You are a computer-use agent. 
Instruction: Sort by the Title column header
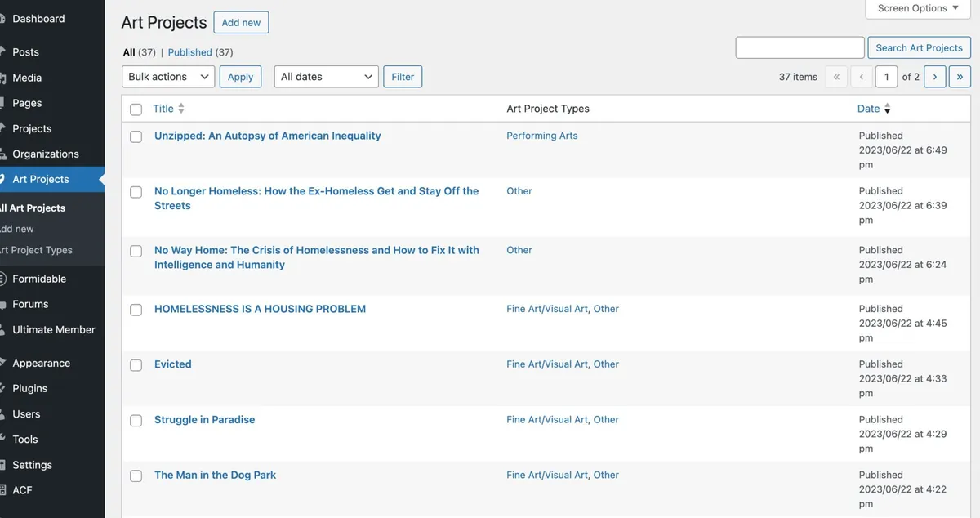pos(163,109)
